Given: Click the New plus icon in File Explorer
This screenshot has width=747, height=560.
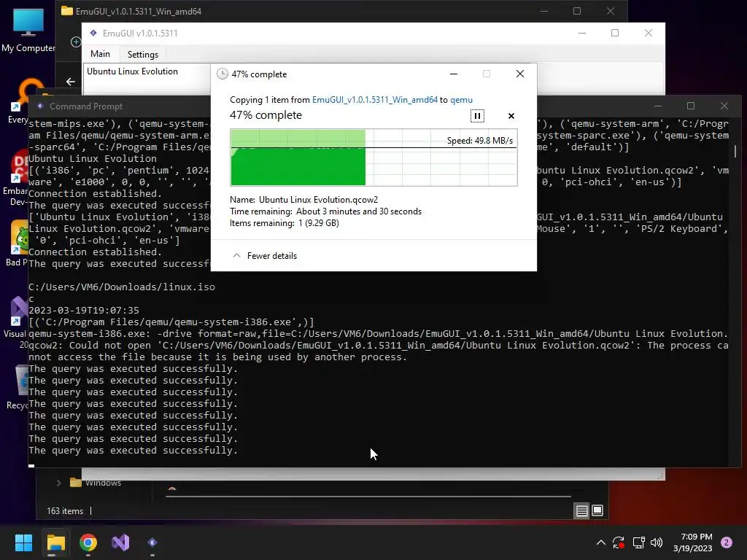Looking at the screenshot, I should pyautogui.click(x=76, y=42).
